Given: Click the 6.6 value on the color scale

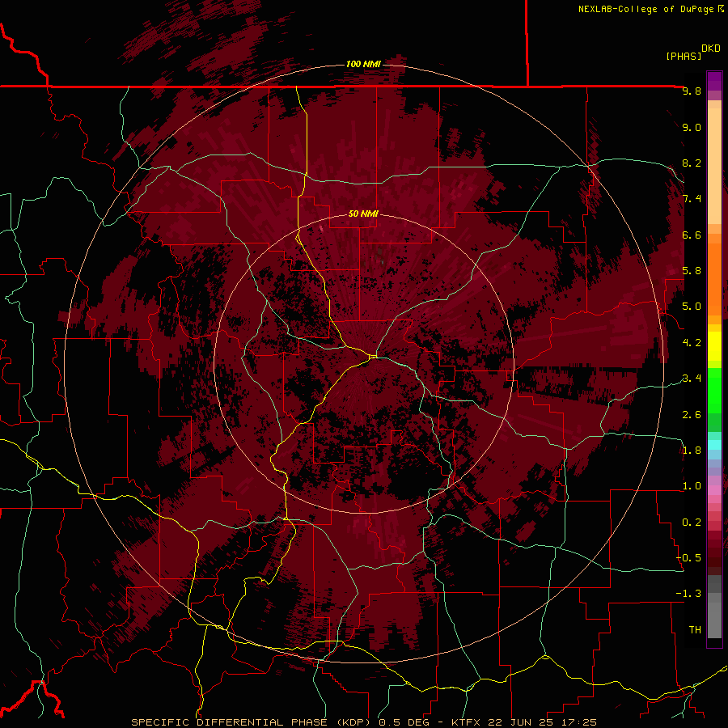Looking at the screenshot, I should click(x=692, y=235).
